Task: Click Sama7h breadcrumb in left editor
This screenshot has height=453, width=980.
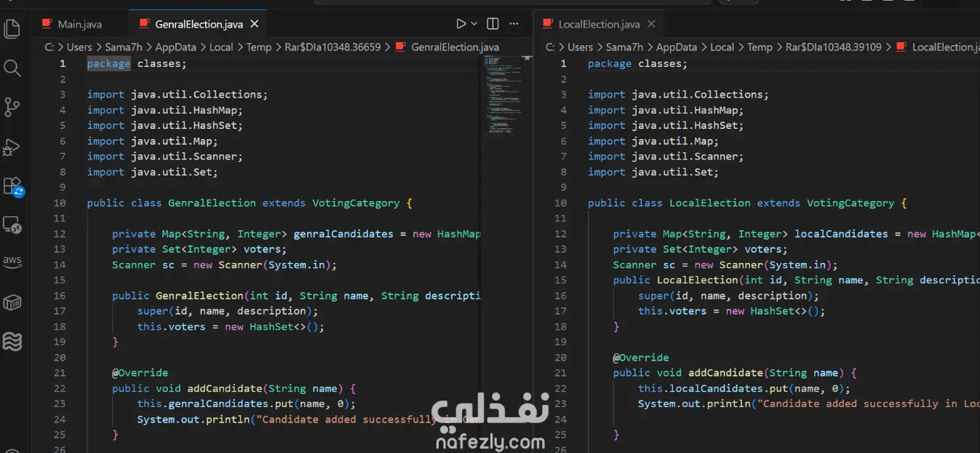Action: (x=124, y=47)
